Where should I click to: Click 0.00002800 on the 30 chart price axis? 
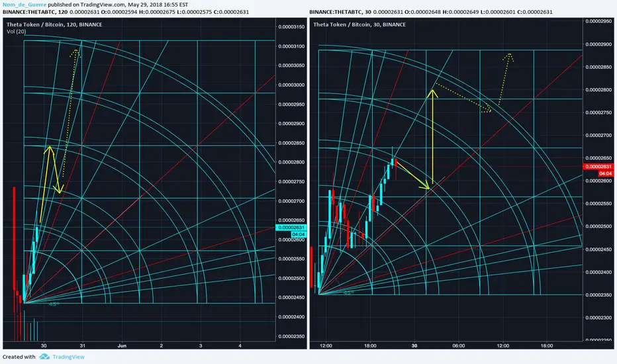click(x=598, y=90)
